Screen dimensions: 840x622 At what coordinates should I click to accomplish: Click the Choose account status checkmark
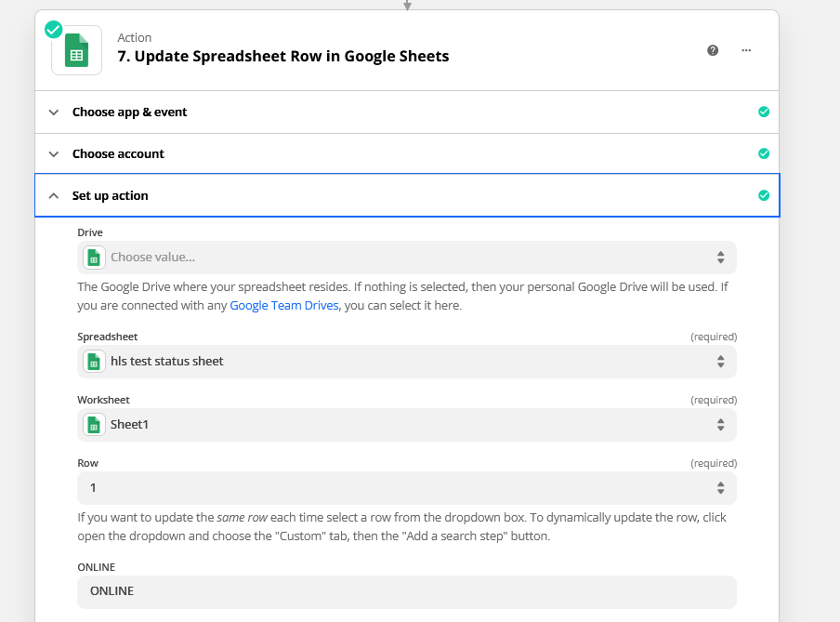pos(764,153)
